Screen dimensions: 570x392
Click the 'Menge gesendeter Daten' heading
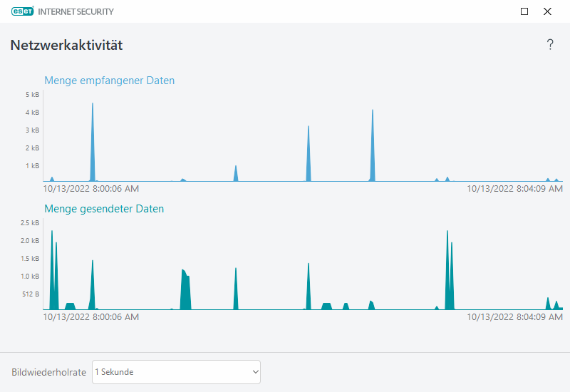104,209
